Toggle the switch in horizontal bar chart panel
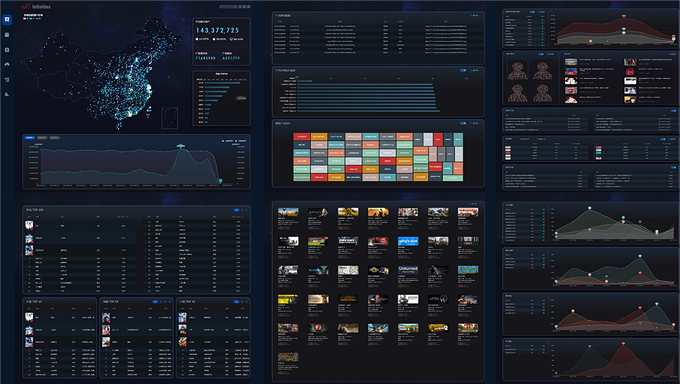Screen dimensions: 680x384 pos(463,70)
